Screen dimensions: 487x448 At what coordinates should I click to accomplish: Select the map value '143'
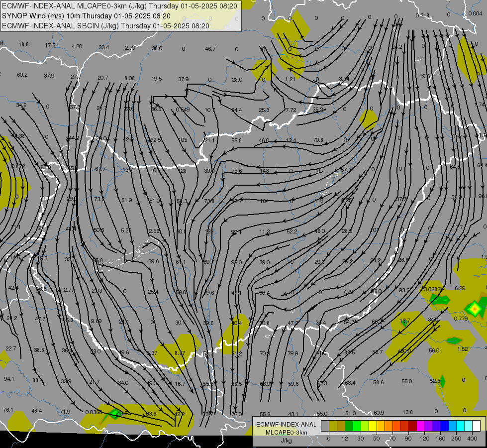coord(264,171)
